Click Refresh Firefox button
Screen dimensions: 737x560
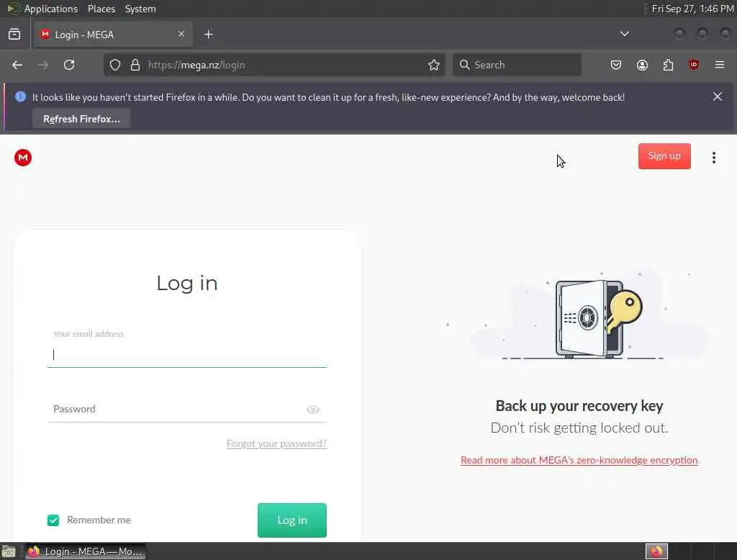pyautogui.click(x=81, y=119)
